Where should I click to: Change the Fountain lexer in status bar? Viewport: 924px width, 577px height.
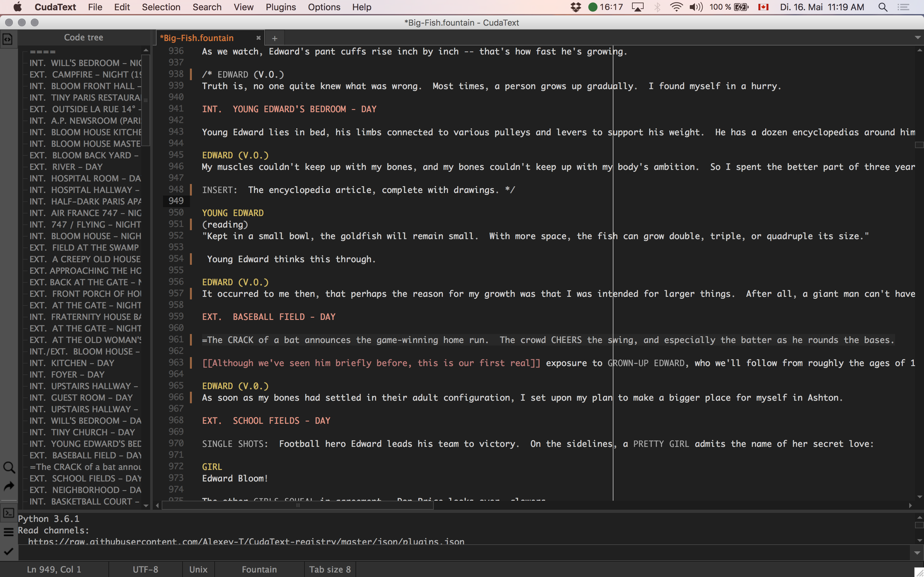[x=259, y=569]
